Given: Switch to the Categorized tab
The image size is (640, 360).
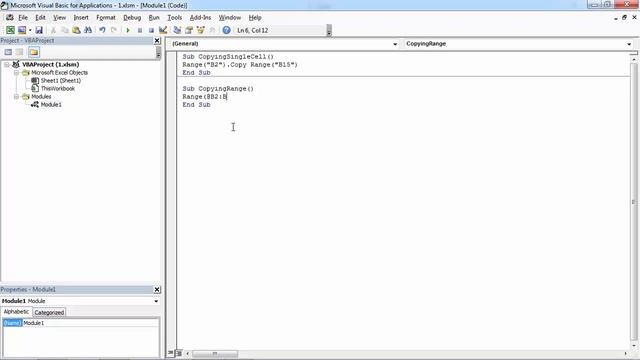Looking at the screenshot, I should pyautogui.click(x=49, y=312).
